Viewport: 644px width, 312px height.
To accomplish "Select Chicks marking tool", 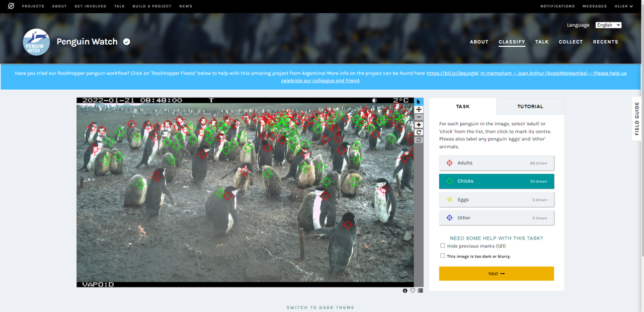I will click(x=497, y=181).
